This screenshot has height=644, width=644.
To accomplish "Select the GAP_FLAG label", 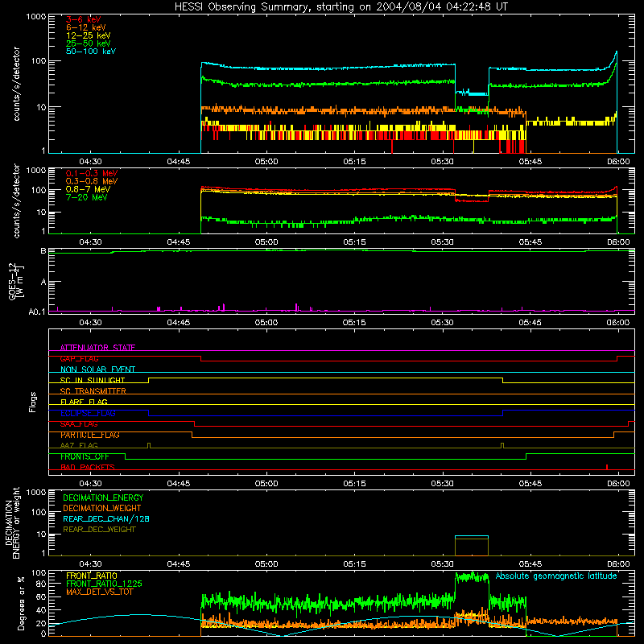I will coord(79,358).
